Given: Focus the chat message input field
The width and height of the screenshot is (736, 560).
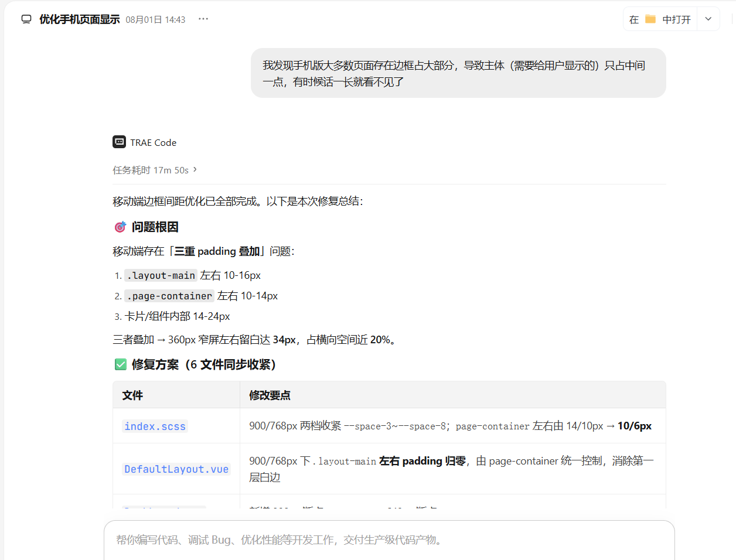Looking at the screenshot, I should (x=389, y=540).
